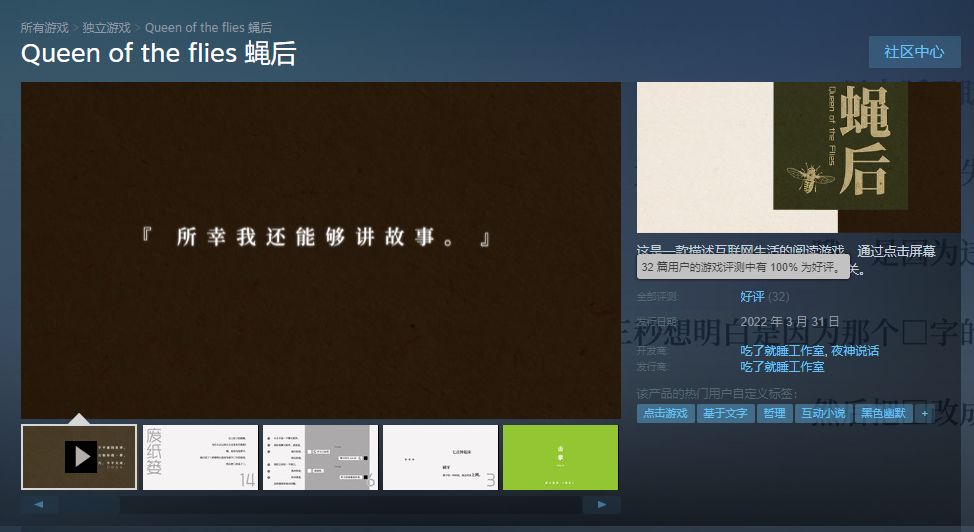Click the main video player area
This screenshot has height=532, width=974.
point(321,250)
